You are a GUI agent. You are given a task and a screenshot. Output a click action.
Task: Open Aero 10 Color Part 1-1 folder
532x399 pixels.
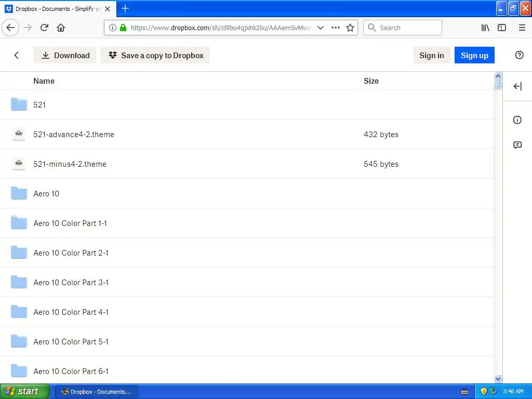[70, 223]
